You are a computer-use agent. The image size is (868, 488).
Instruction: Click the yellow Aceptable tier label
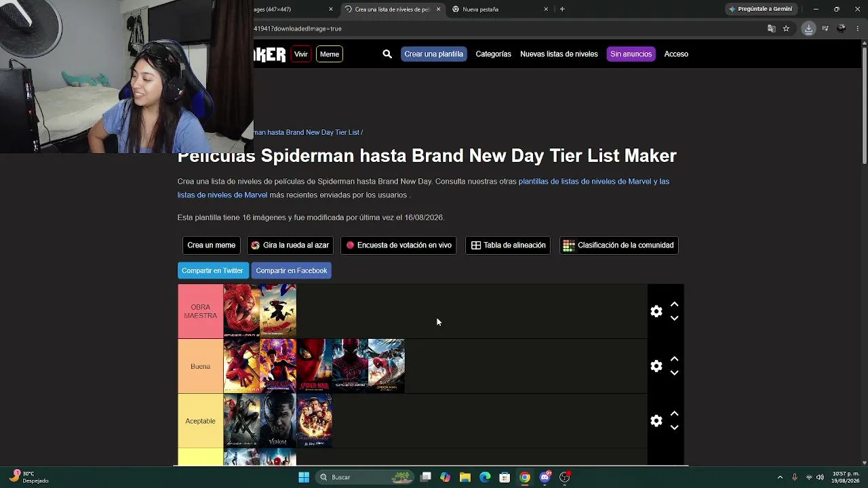click(x=200, y=421)
